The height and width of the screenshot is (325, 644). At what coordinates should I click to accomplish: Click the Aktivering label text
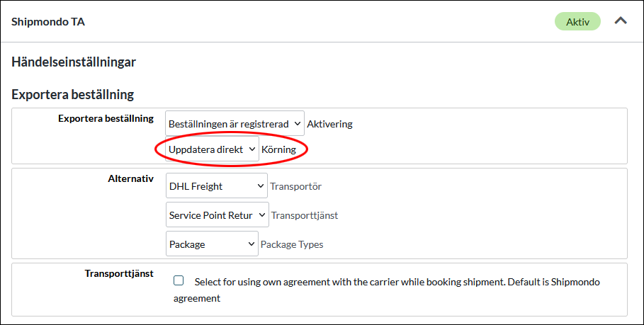click(329, 124)
